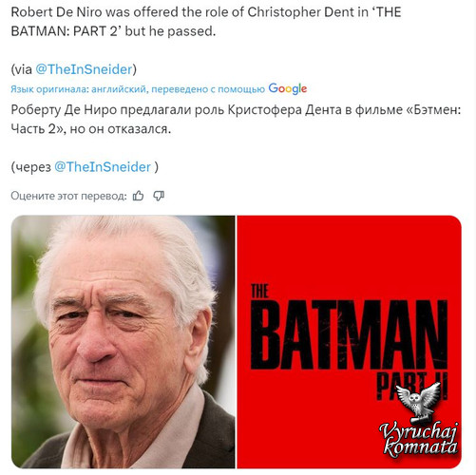
Task: Click the Vyruchaj Komnata watermark text
Action: [x=419, y=440]
